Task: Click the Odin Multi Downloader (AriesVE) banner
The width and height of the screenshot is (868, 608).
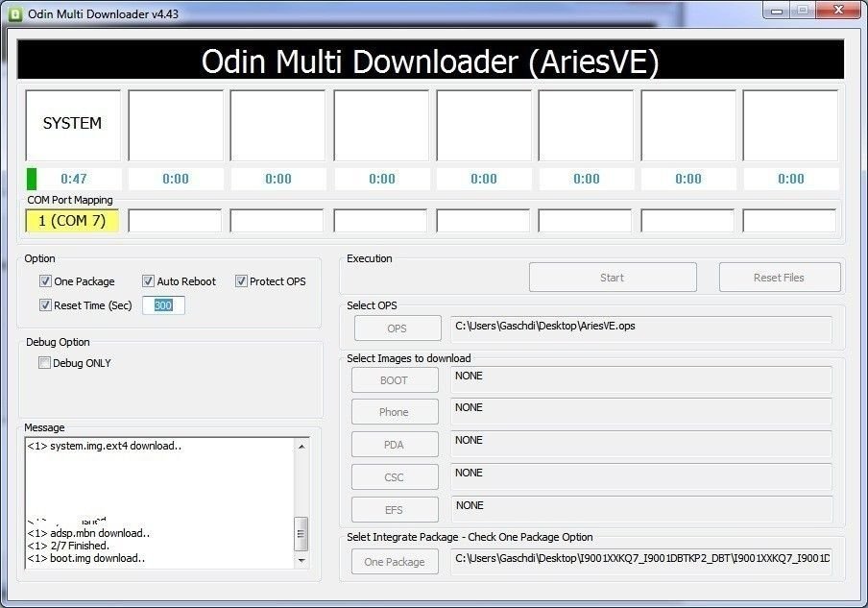Action: click(x=431, y=60)
